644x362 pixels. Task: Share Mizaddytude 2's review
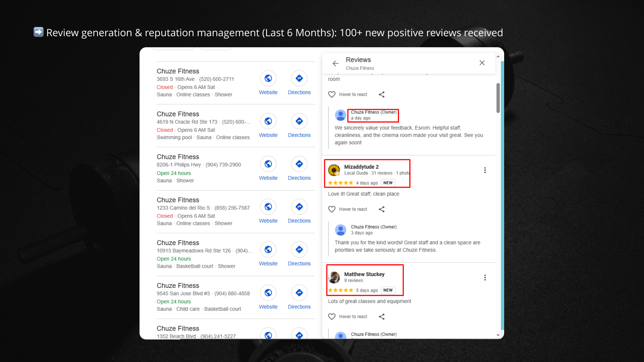[382, 209]
